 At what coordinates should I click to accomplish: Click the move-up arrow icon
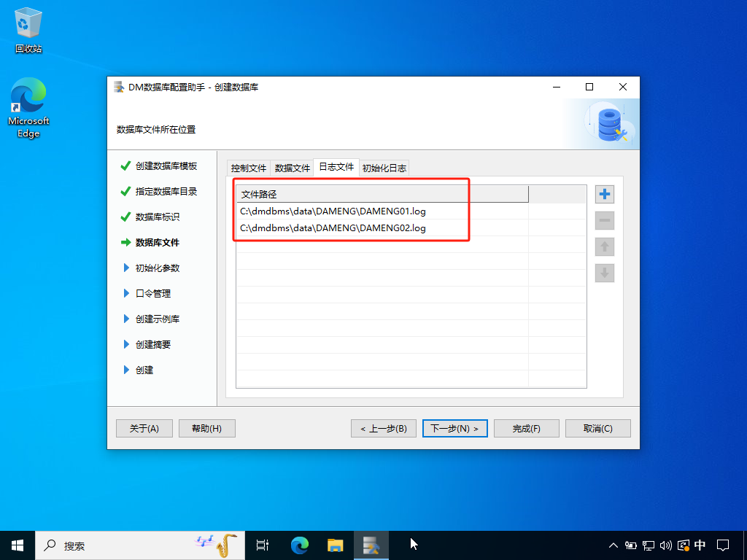click(x=605, y=246)
